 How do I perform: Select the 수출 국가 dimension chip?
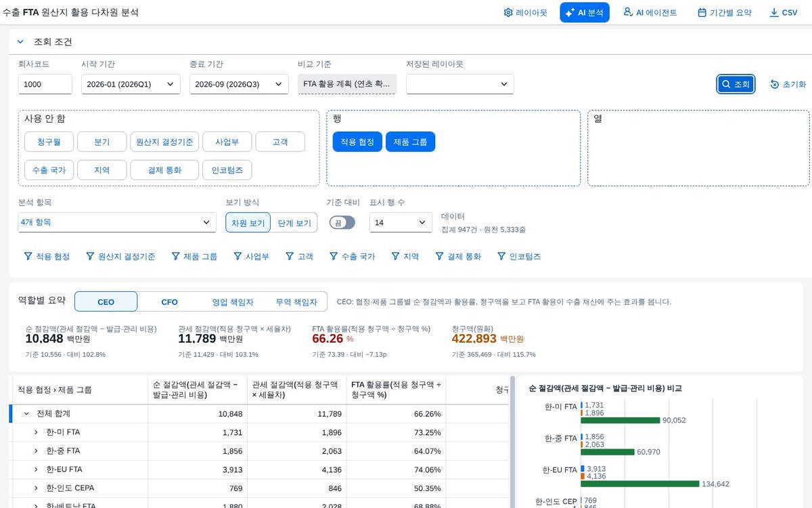point(49,170)
